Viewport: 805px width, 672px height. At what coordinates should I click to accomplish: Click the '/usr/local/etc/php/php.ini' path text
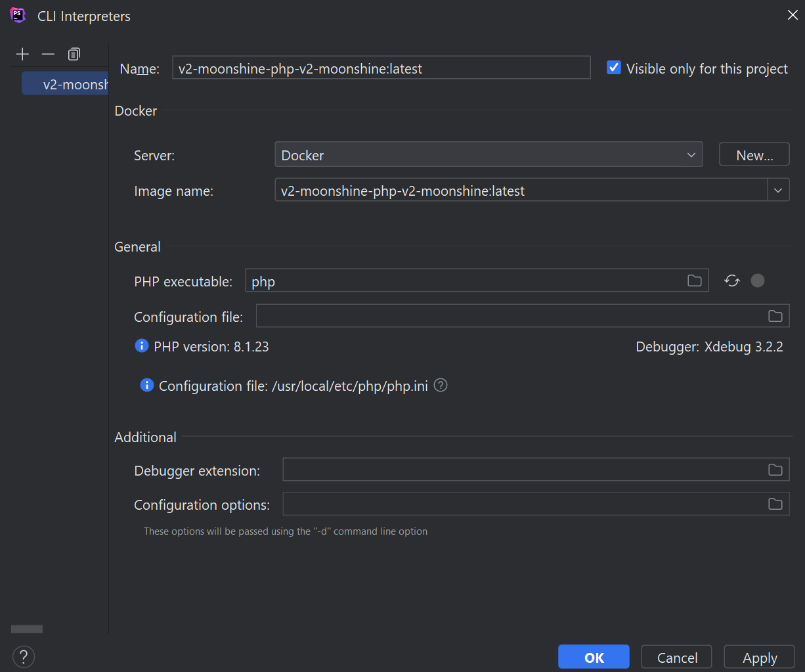pos(350,386)
